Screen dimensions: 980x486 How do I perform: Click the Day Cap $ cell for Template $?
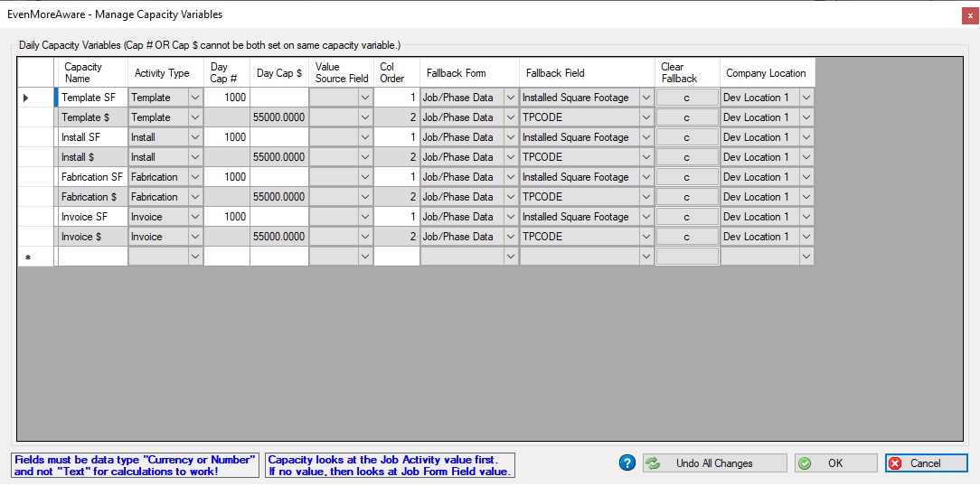pyautogui.click(x=278, y=117)
